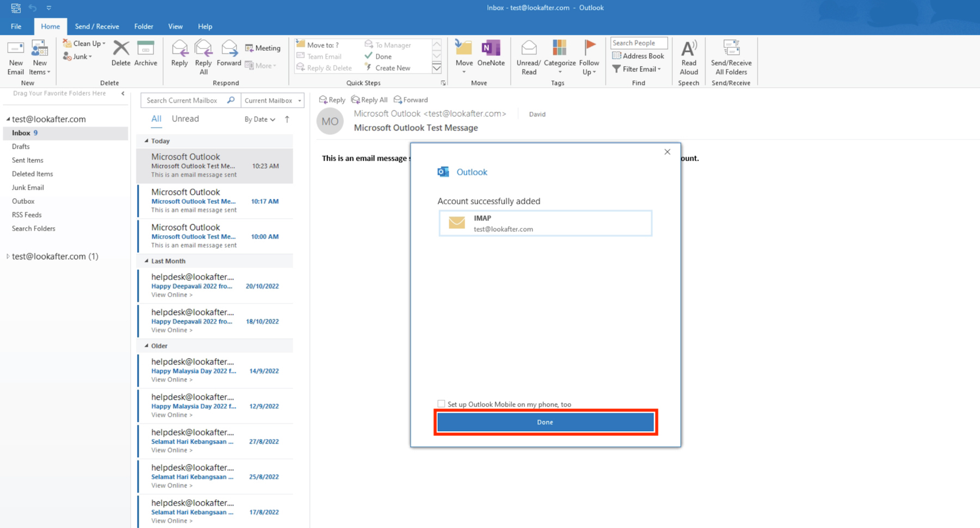Open the Address Book
This screenshot has height=528, width=980.
pyautogui.click(x=638, y=56)
